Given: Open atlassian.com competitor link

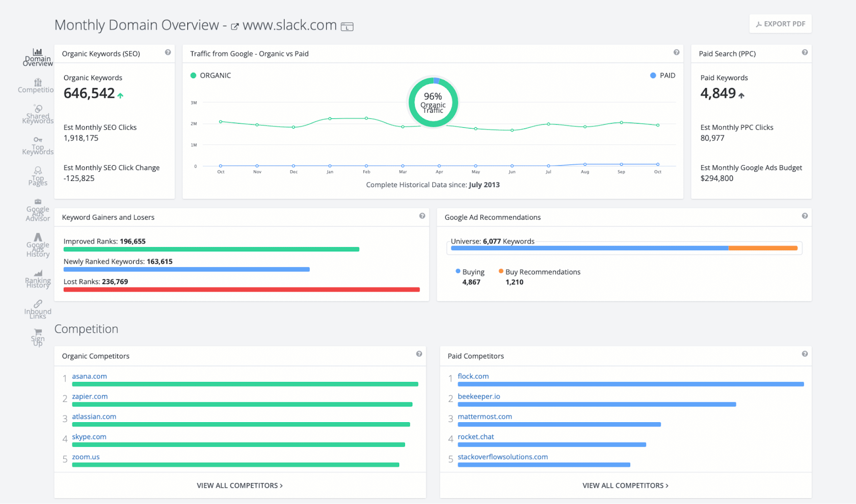Looking at the screenshot, I should tap(94, 417).
